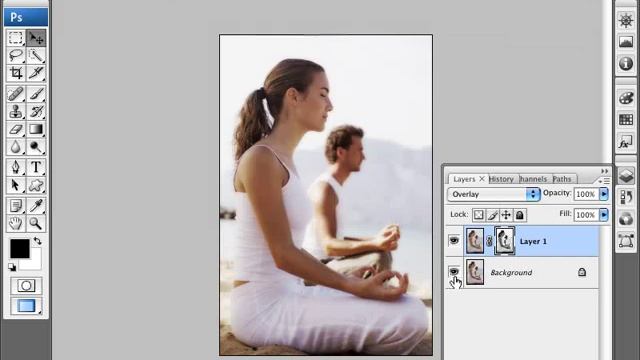Open the Layers panel options menu
Viewport: 640px width, 360px height.
[605, 180]
